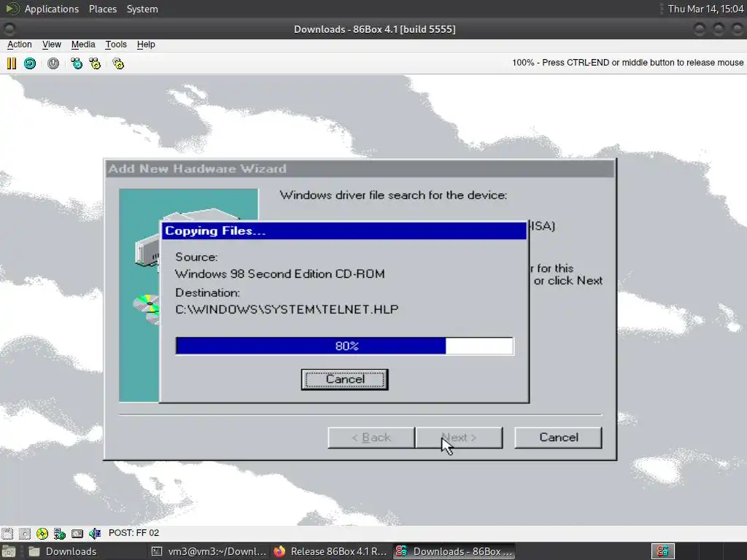The image size is (747, 560).
Task: Click the 'Copying Files...' dialog title bar
Action: point(344,231)
